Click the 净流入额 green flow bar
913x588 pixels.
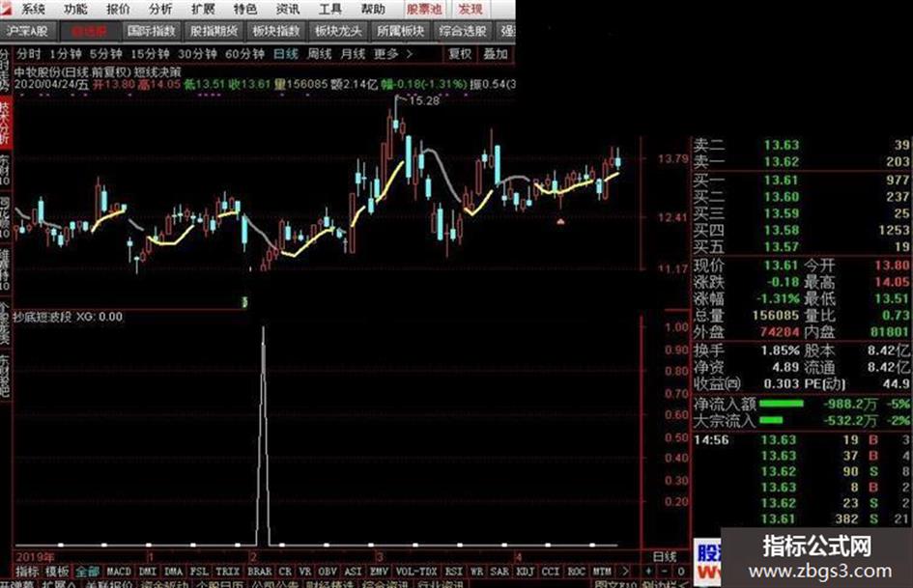point(781,404)
